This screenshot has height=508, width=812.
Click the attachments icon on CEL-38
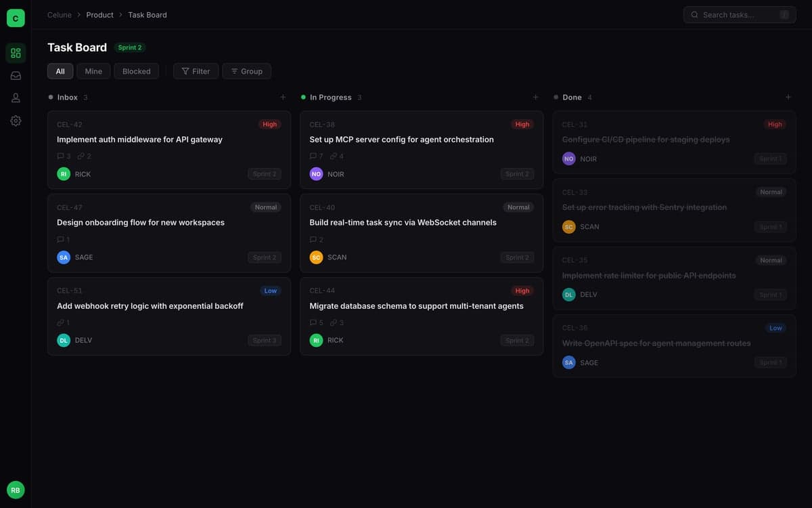tap(332, 154)
